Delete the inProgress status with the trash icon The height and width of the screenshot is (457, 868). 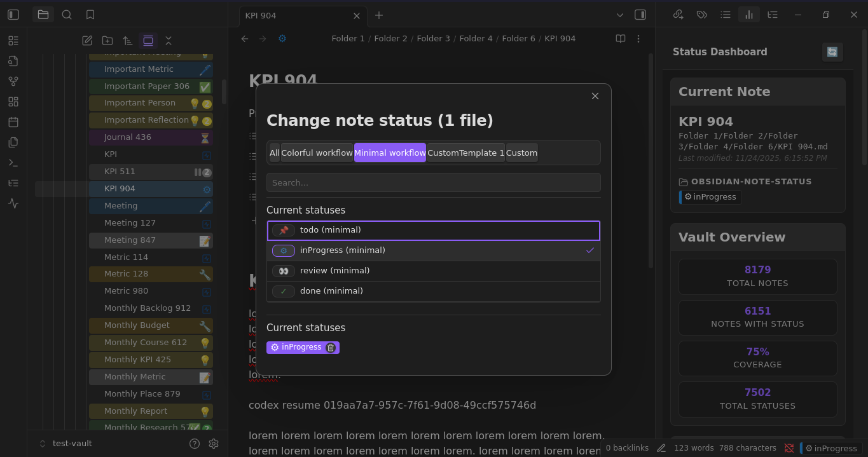pyautogui.click(x=331, y=347)
